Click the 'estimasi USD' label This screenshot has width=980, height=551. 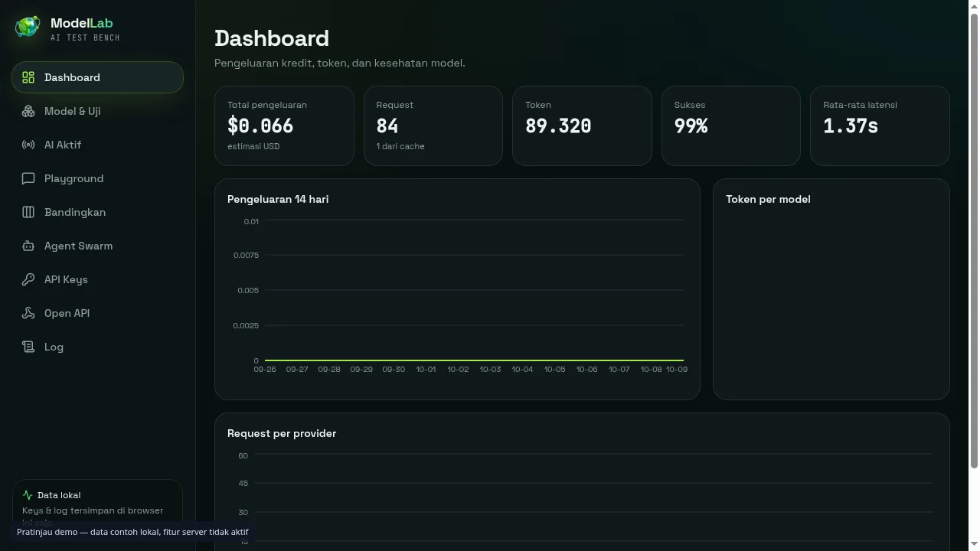pyautogui.click(x=253, y=146)
